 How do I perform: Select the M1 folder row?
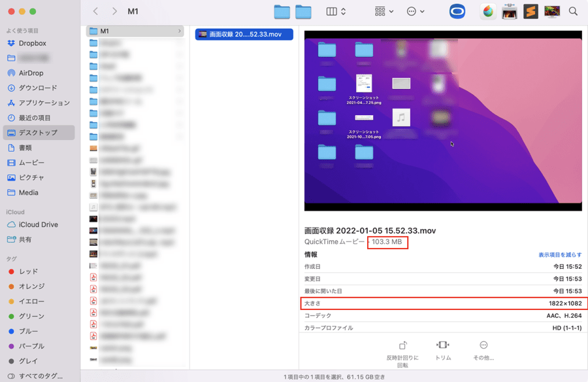point(135,31)
